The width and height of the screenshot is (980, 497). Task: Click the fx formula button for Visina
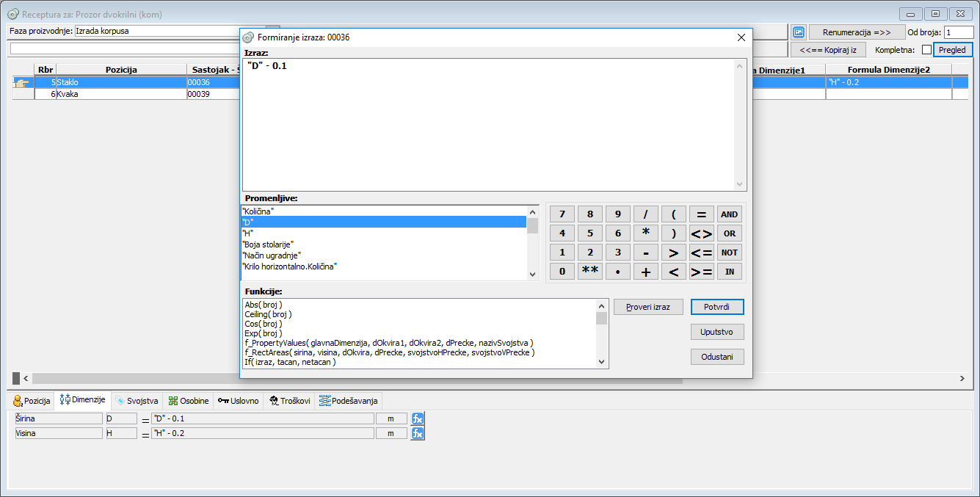click(418, 433)
